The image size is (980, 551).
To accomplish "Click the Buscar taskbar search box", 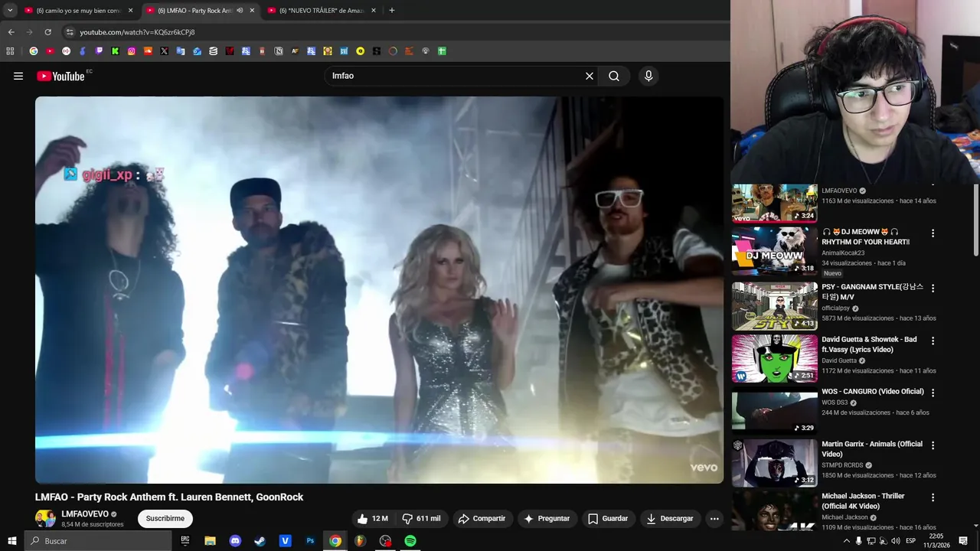I will (x=98, y=541).
